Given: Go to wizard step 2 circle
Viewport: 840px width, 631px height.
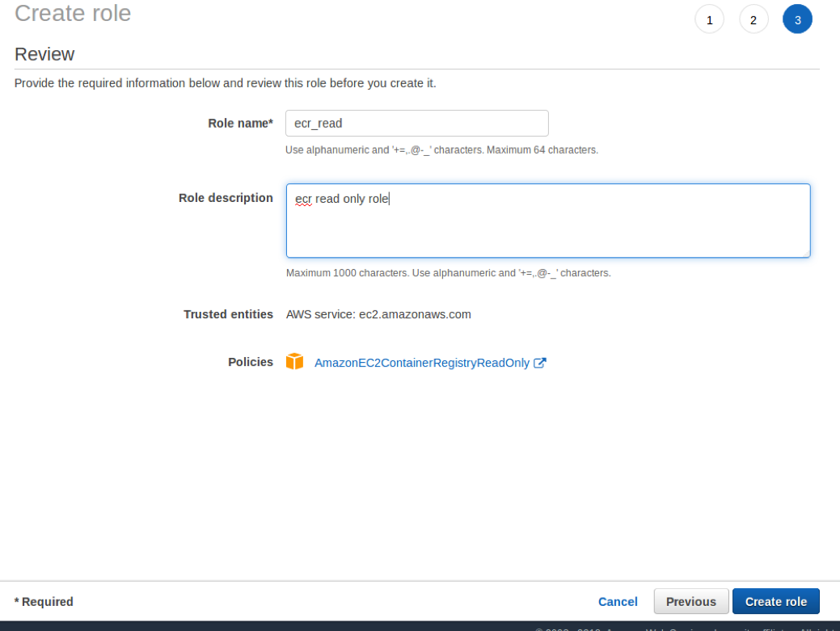Looking at the screenshot, I should pyautogui.click(x=753, y=20).
